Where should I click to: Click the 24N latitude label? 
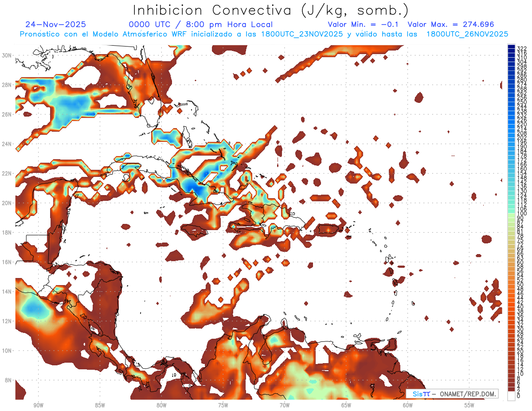pos(7,144)
